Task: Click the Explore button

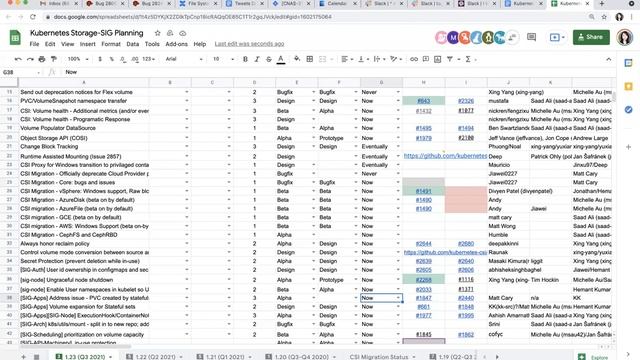Action: tap(594, 357)
